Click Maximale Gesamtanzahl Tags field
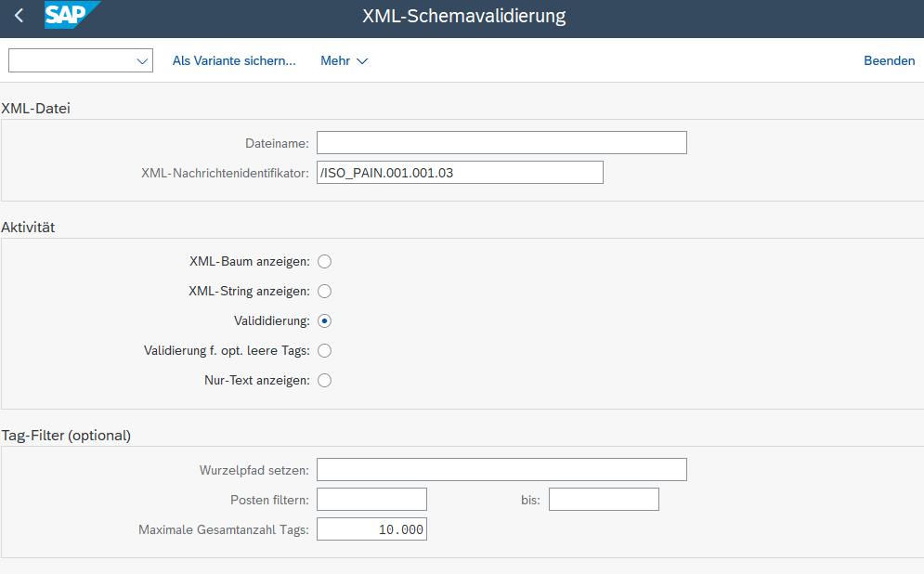The height and width of the screenshot is (574, 924). coord(371,529)
